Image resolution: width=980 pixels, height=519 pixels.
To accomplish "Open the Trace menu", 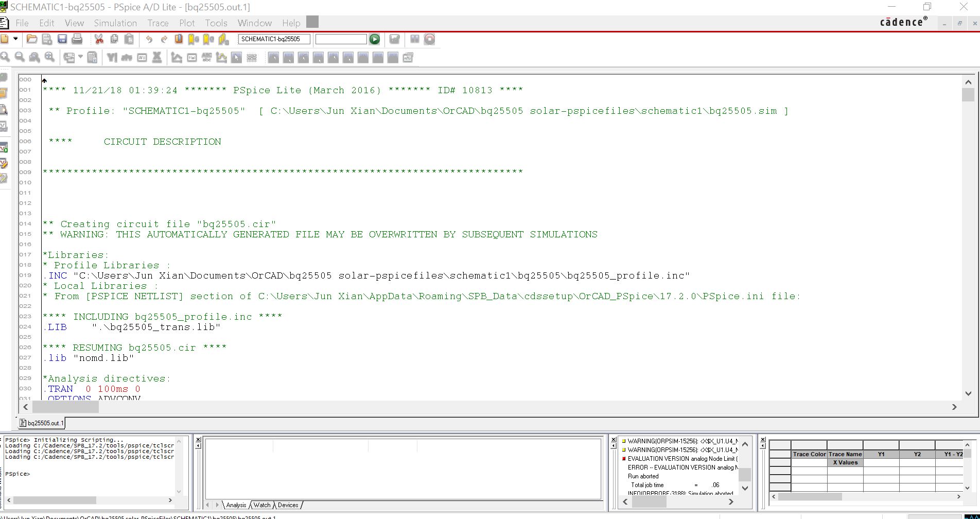I will coord(158,23).
